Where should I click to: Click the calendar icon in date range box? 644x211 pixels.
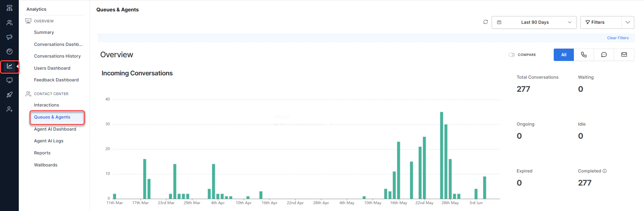[x=499, y=22]
